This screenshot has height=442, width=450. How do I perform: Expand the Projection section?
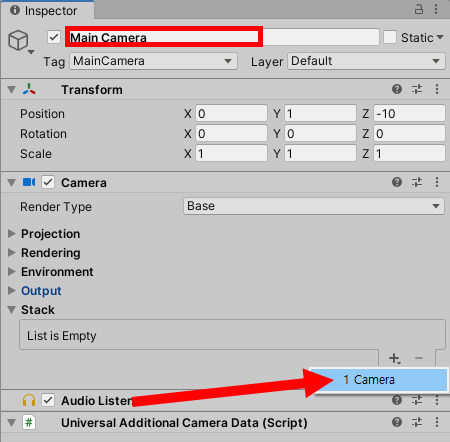pyautogui.click(x=12, y=234)
